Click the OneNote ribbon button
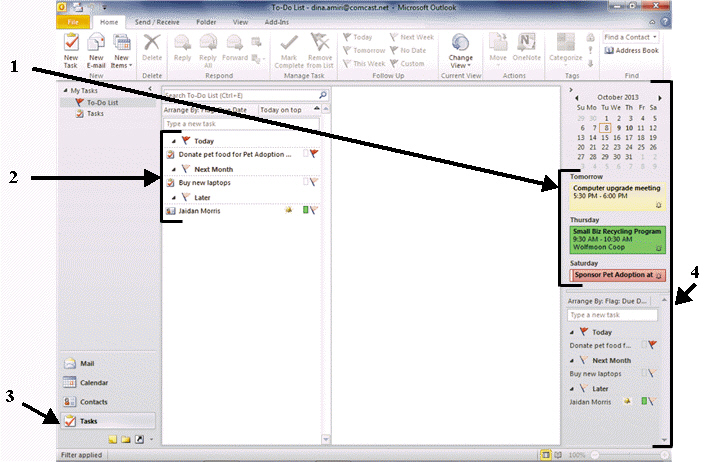The width and height of the screenshot is (704, 462). coord(526,48)
